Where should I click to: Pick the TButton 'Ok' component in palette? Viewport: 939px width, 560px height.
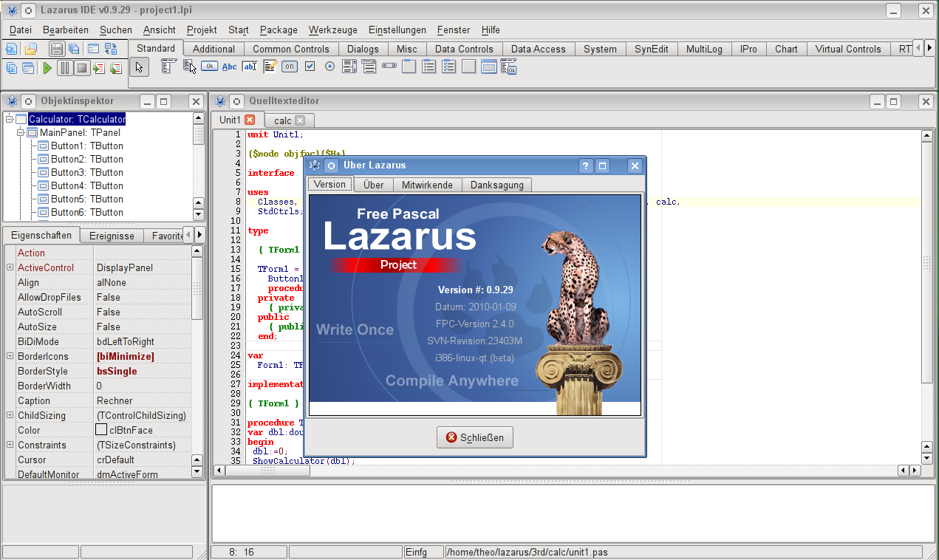(209, 66)
